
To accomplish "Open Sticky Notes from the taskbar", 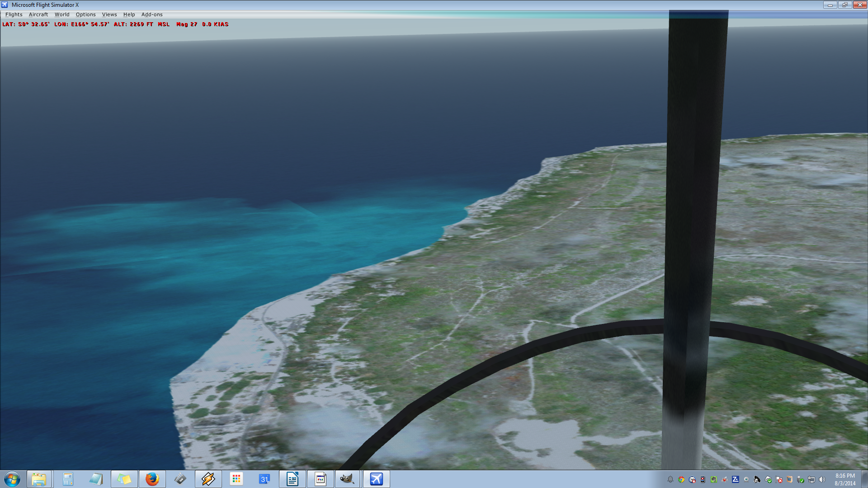I will 124,479.
